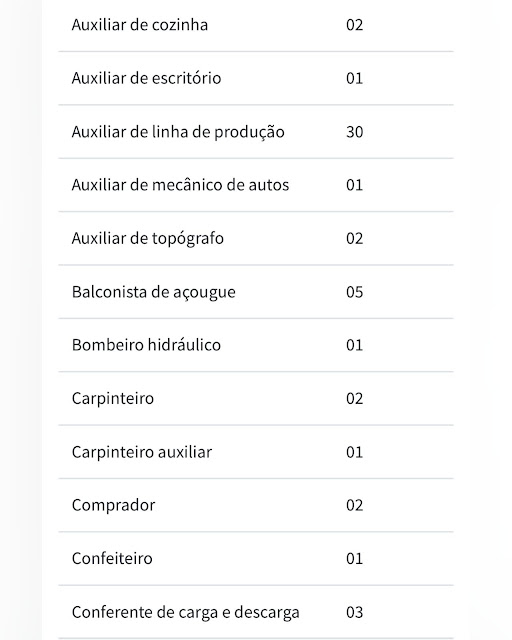Click Auxiliar de topógrafo text

click(148, 238)
